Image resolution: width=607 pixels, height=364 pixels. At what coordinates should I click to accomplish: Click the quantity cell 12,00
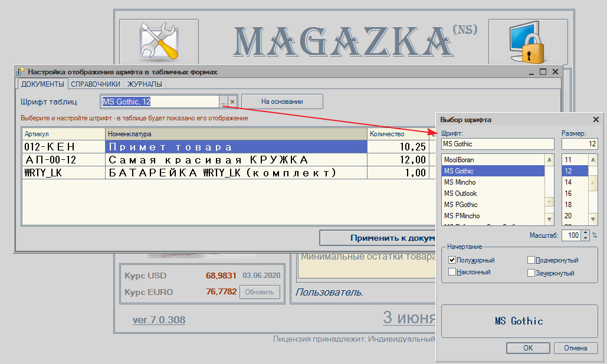(398, 160)
